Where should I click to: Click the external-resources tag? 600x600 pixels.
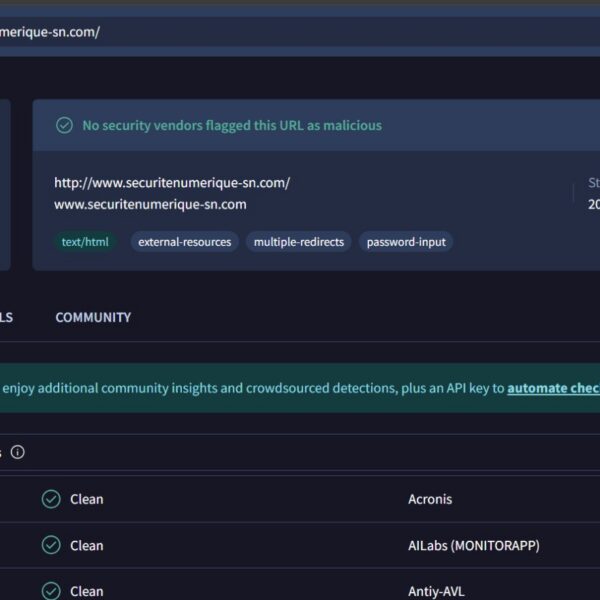184,242
